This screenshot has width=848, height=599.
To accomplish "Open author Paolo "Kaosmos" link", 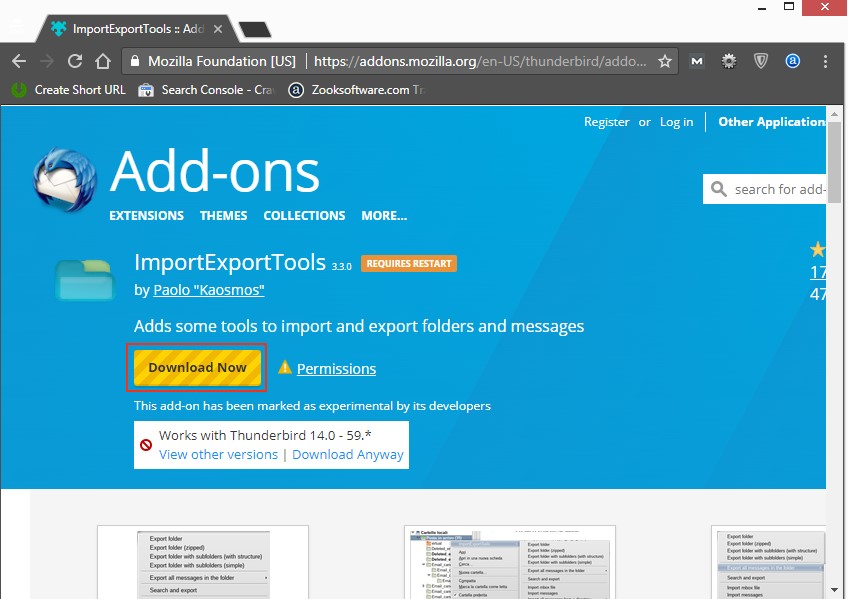I will (209, 290).
